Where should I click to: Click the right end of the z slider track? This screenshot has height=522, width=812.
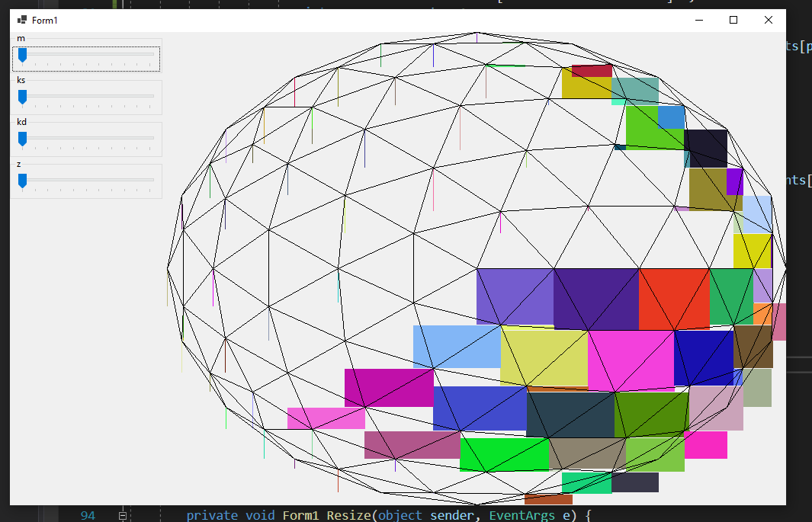(x=152, y=180)
